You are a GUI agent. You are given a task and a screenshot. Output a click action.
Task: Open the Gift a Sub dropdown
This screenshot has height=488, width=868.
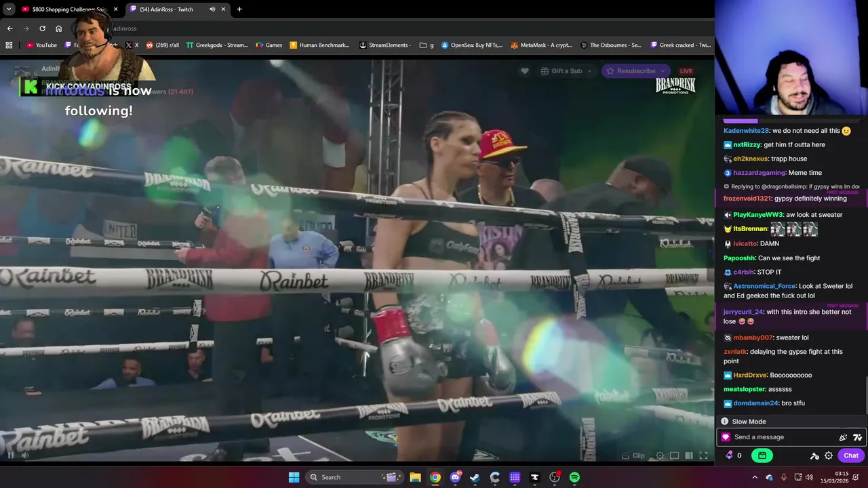tap(566, 70)
